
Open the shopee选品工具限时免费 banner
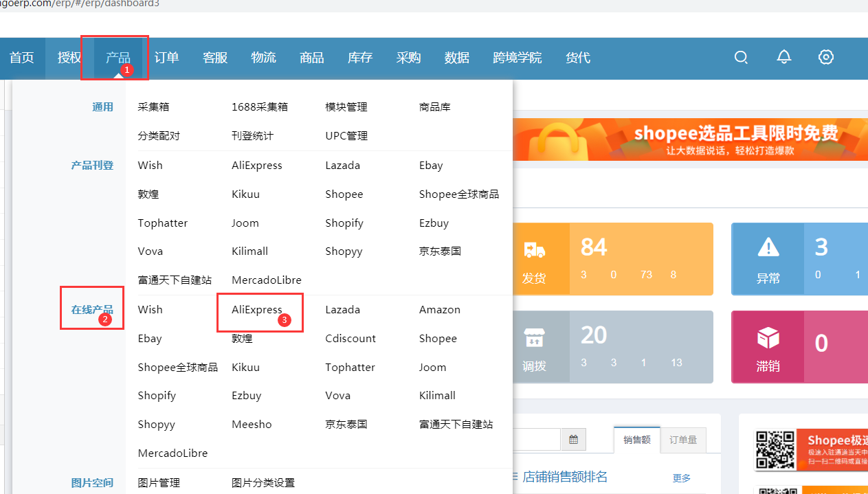point(690,139)
